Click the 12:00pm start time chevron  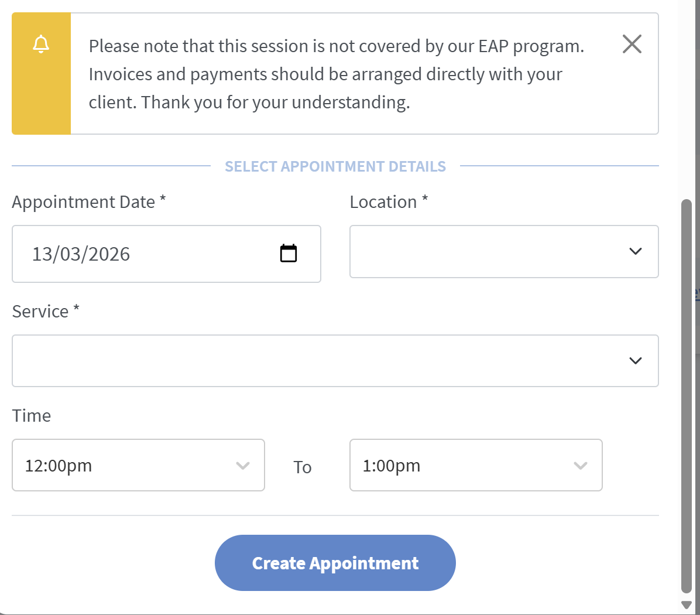(243, 466)
